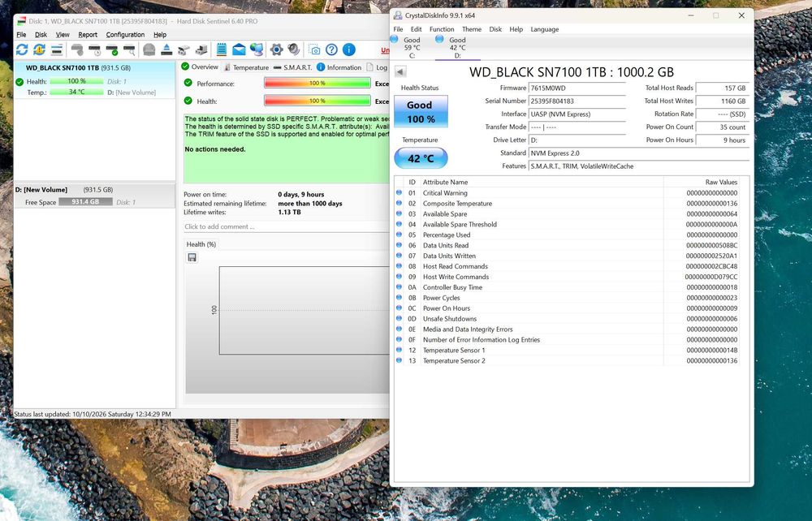Switch to the Temperature tab

click(x=246, y=67)
